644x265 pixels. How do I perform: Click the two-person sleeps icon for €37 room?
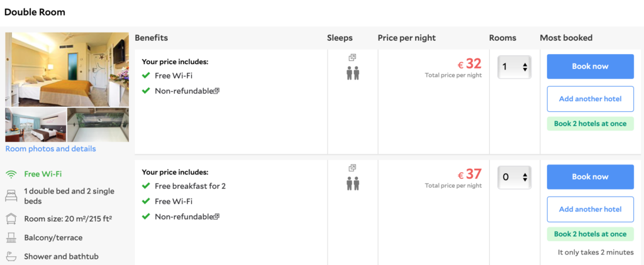coord(353,184)
